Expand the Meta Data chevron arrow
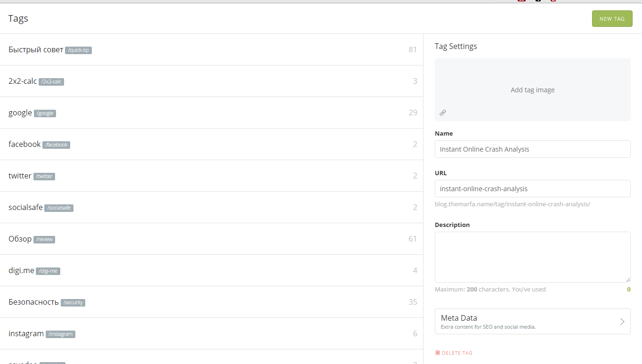The width and height of the screenshot is (642, 364). click(x=622, y=322)
